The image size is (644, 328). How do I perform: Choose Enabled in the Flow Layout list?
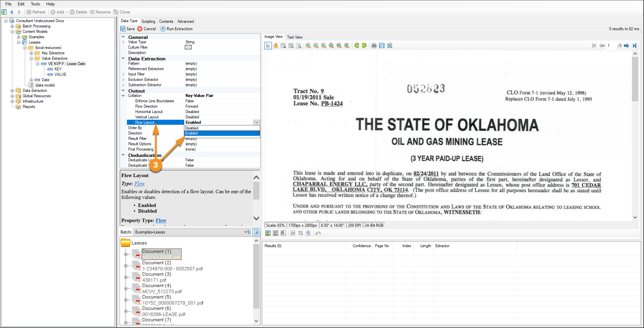click(222, 133)
